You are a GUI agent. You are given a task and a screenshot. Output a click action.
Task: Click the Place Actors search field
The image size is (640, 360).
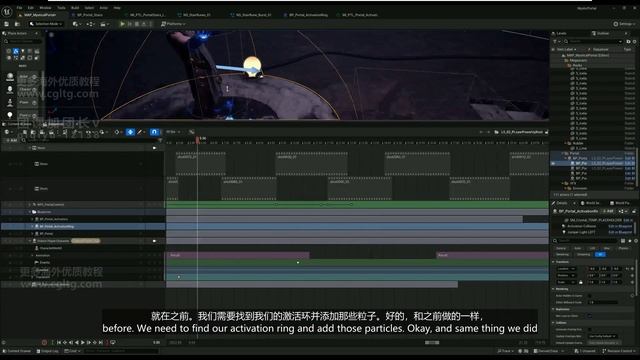[x=24, y=41]
